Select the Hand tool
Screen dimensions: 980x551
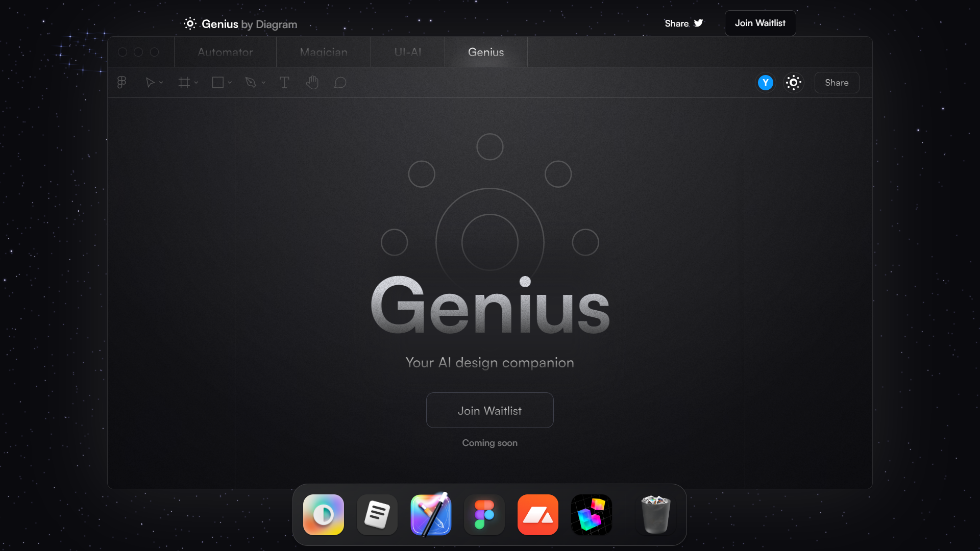click(312, 83)
